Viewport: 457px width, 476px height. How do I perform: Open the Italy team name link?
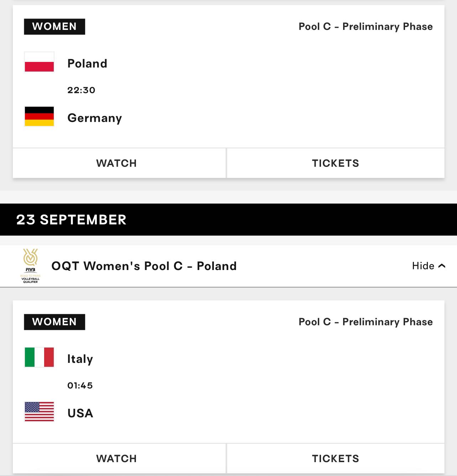coord(80,359)
